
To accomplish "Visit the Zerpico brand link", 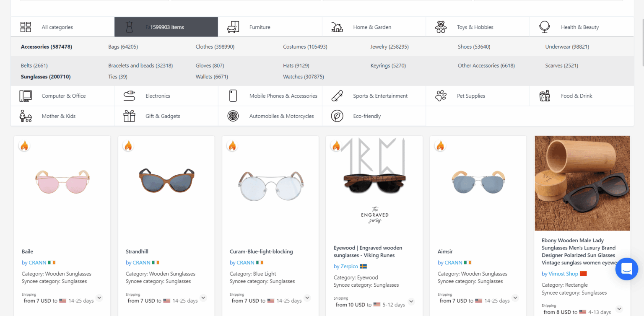I will [346, 266].
